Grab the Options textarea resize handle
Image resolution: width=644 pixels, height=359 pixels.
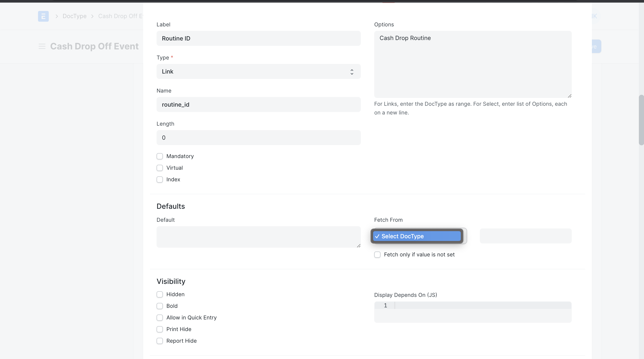[570, 96]
